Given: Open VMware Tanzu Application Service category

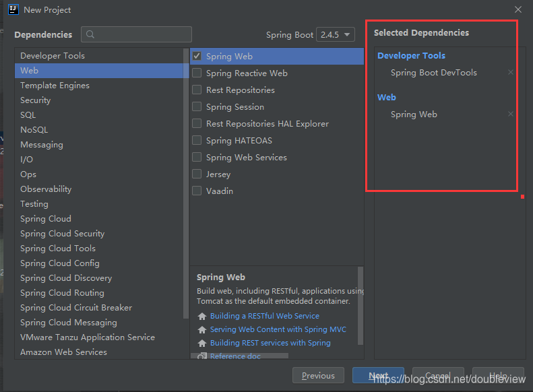Looking at the screenshot, I should (x=99, y=337).
